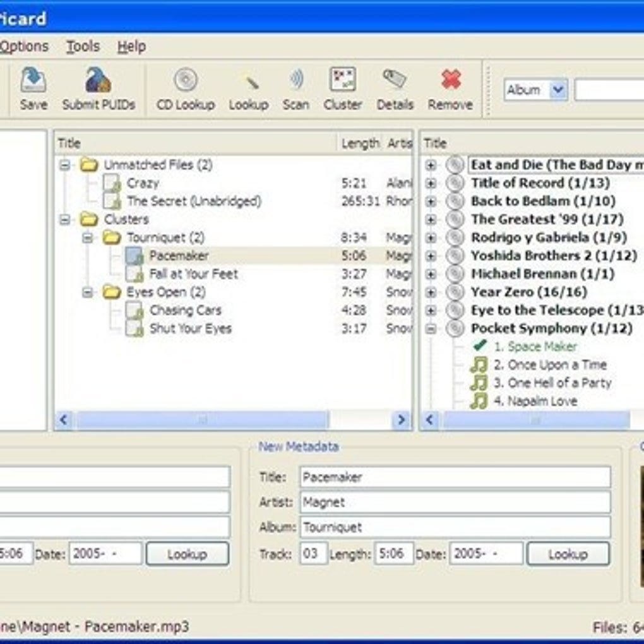Select The Greatest '99 album
This screenshot has width=644, height=644.
547,219
